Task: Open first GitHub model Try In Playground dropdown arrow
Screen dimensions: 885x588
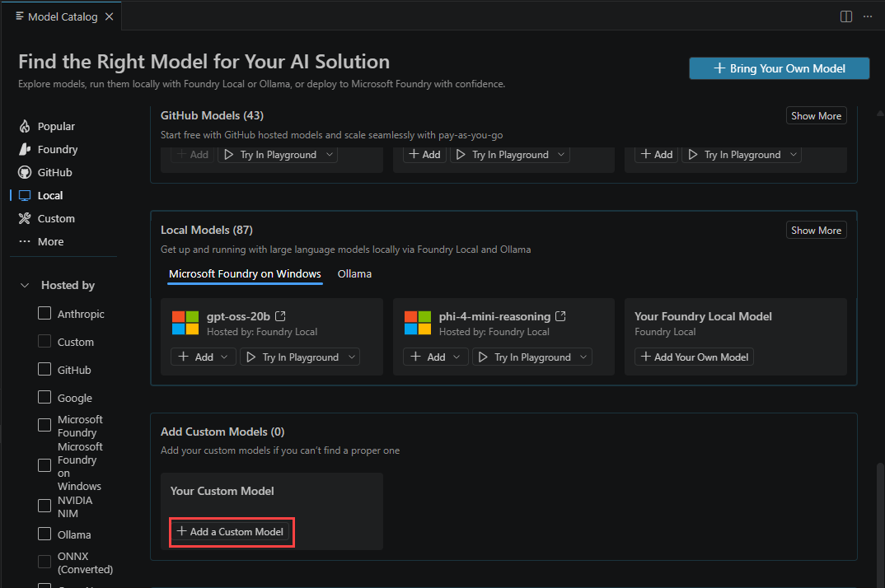Action: click(x=330, y=155)
